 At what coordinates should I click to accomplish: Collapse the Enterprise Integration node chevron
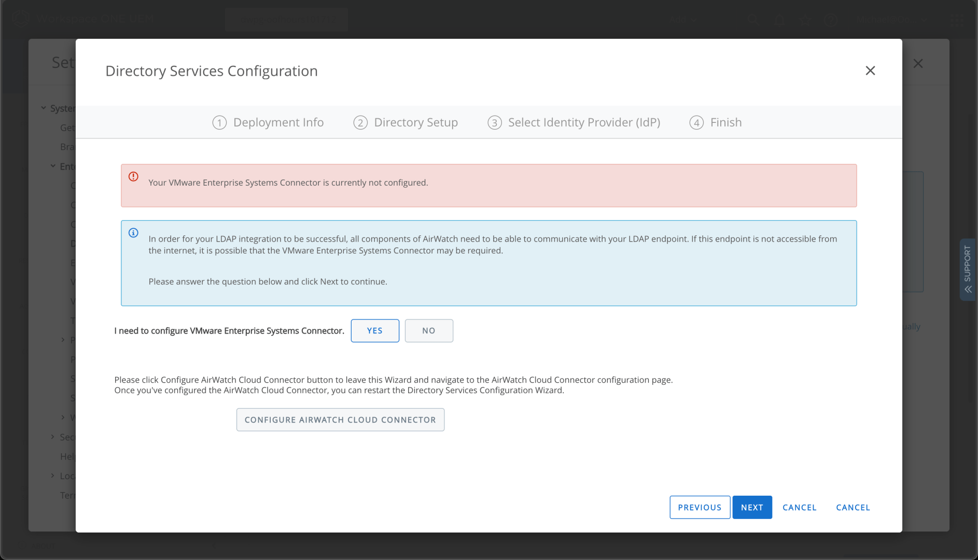[x=53, y=166]
